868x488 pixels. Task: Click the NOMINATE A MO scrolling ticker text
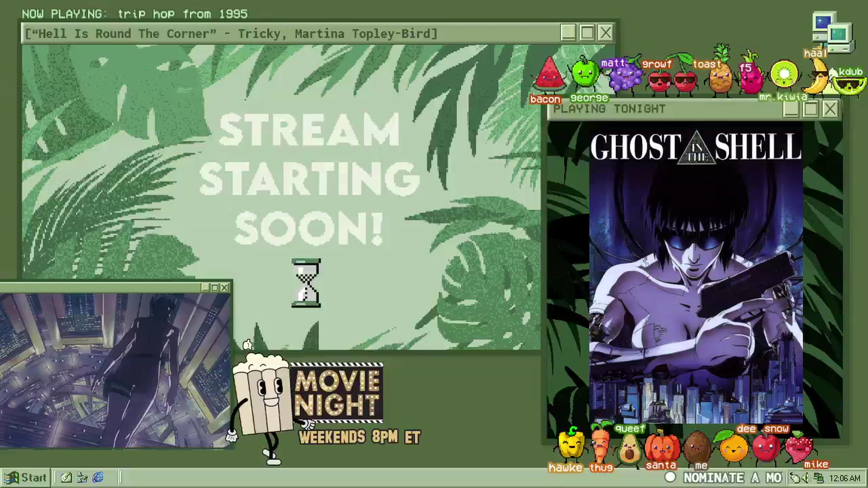(732, 478)
